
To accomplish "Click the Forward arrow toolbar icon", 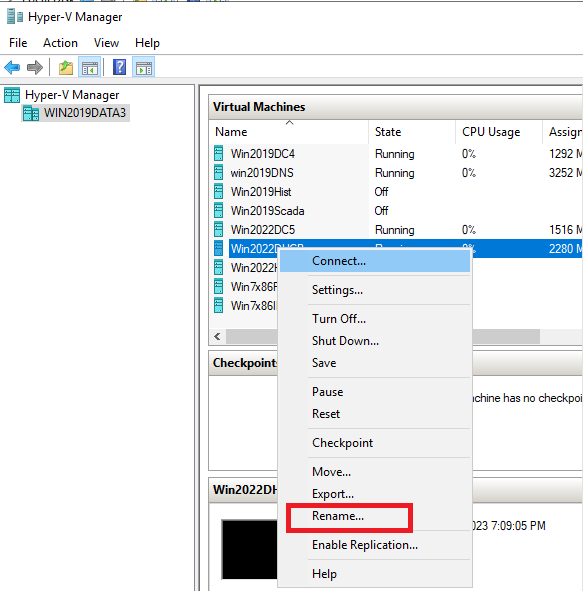I will 35,68.
